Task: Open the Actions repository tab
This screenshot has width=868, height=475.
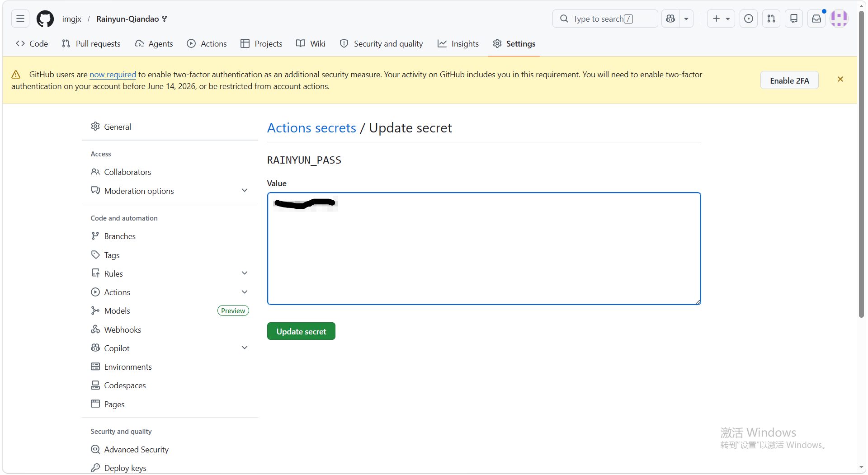Action: click(x=207, y=44)
